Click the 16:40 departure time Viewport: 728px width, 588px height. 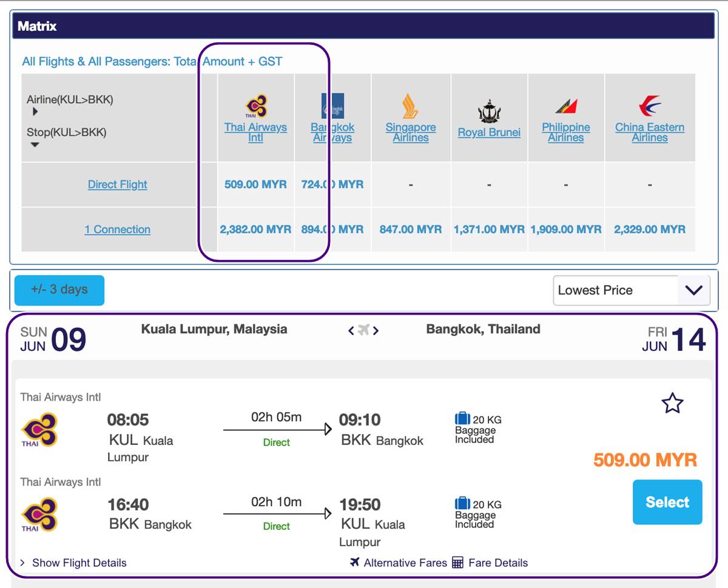[x=128, y=504]
